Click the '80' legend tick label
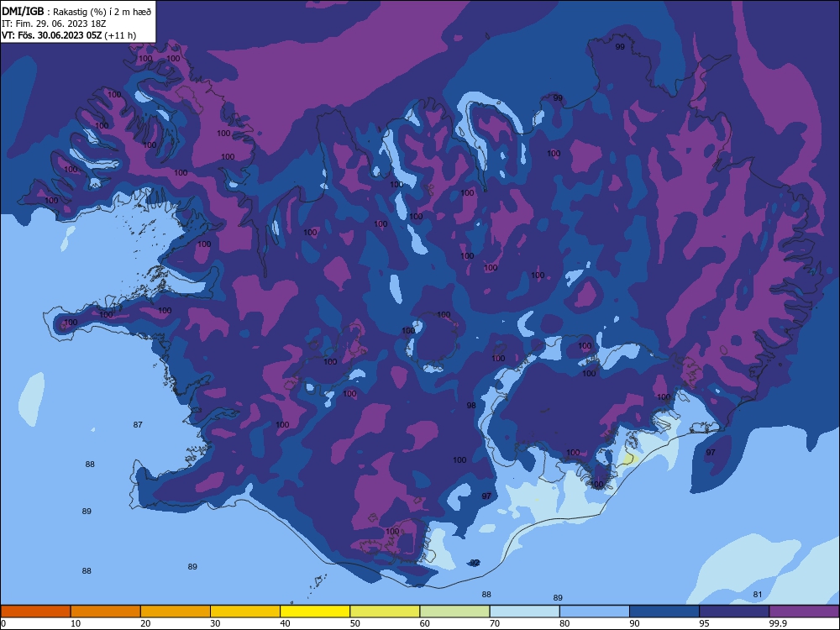Viewport: 840px width, 630px height. [565, 623]
